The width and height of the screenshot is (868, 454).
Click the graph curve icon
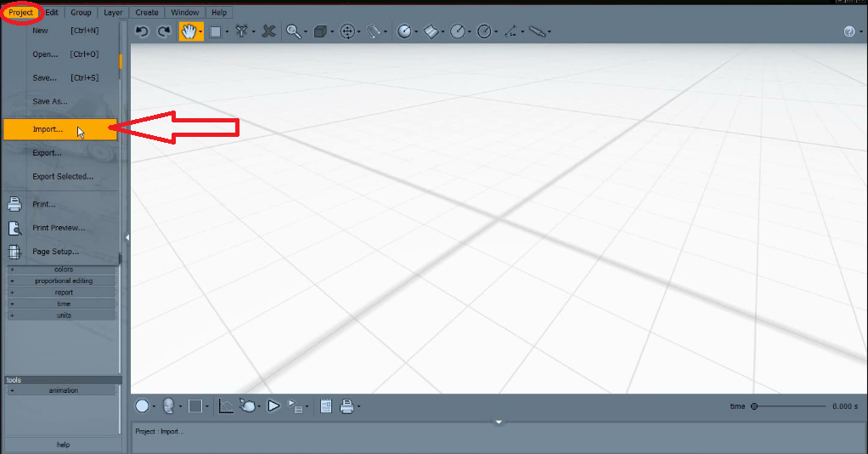pos(226,406)
